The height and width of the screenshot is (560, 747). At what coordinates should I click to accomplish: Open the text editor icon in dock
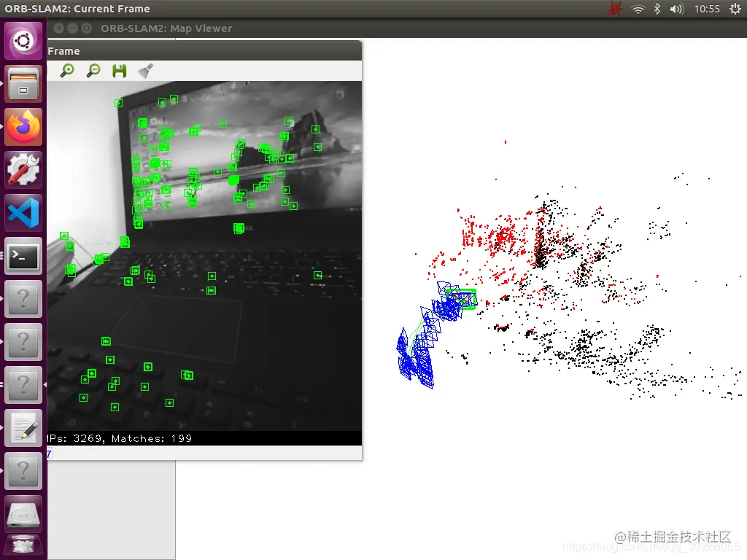click(23, 427)
